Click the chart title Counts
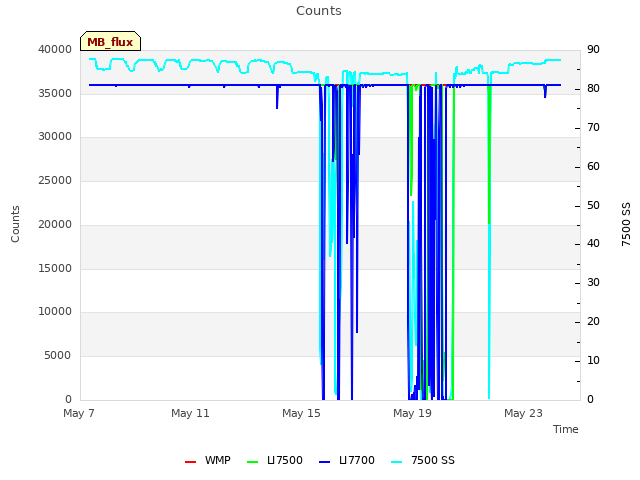Viewport: 640px width, 480px height. pyautogui.click(x=319, y=11)
